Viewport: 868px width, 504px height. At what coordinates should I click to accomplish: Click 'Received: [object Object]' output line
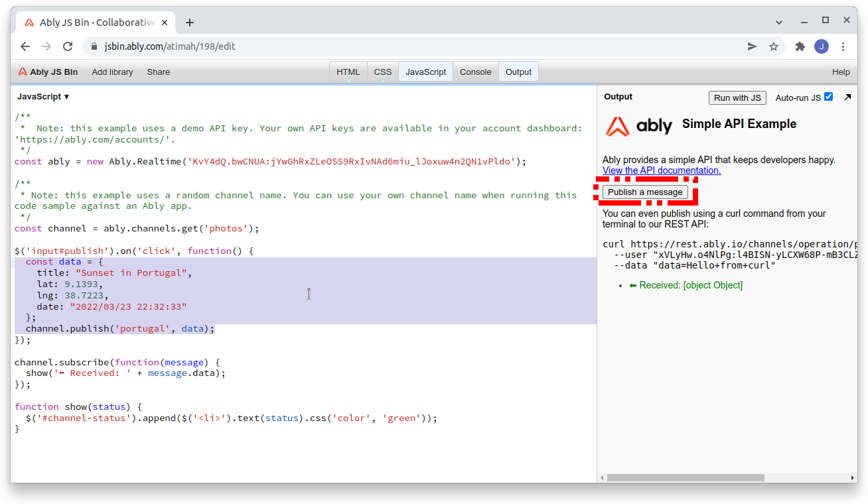pyautogui.click(x=686, y=285)
